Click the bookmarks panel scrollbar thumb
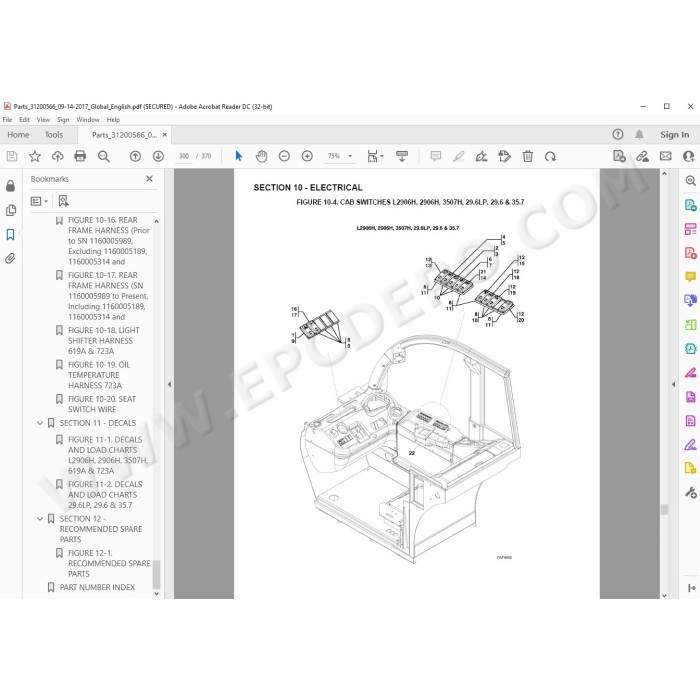This screenshot has width=700, height=700. tap(156, 574)
